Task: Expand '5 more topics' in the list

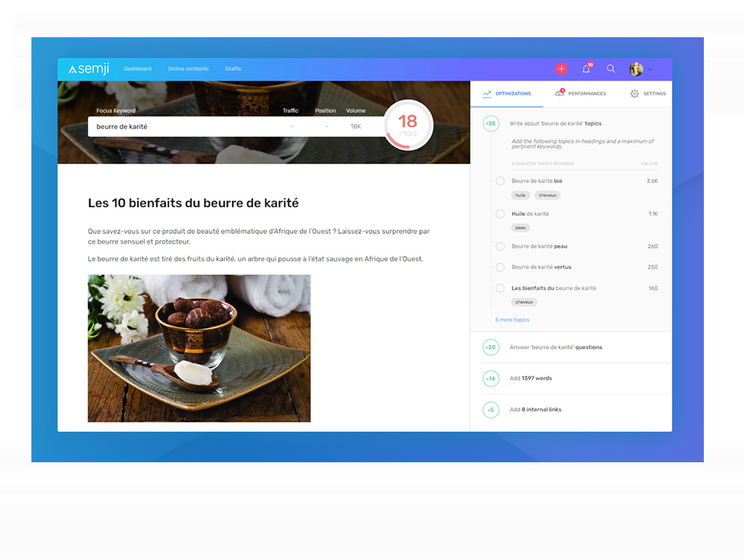Action: (513, 319)
